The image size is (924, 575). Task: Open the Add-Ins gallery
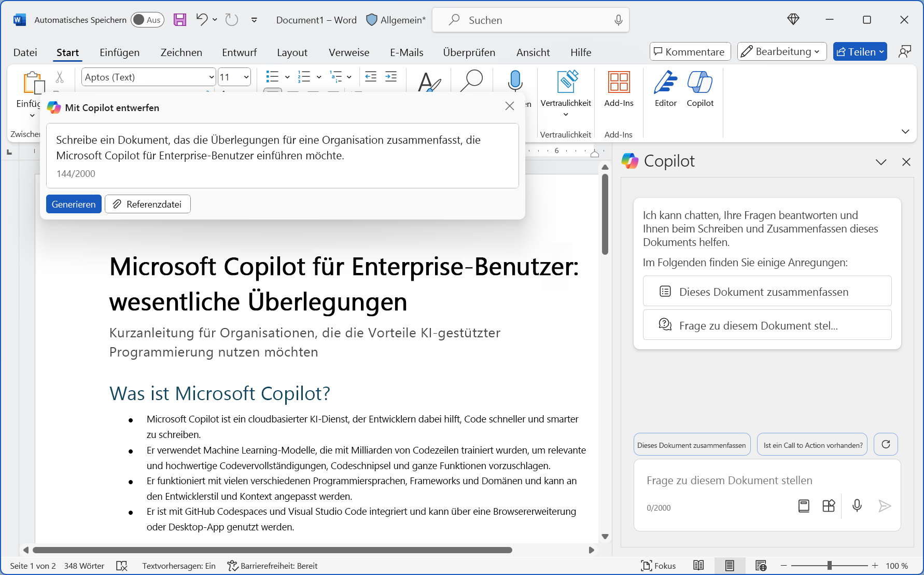click(619, 89)
